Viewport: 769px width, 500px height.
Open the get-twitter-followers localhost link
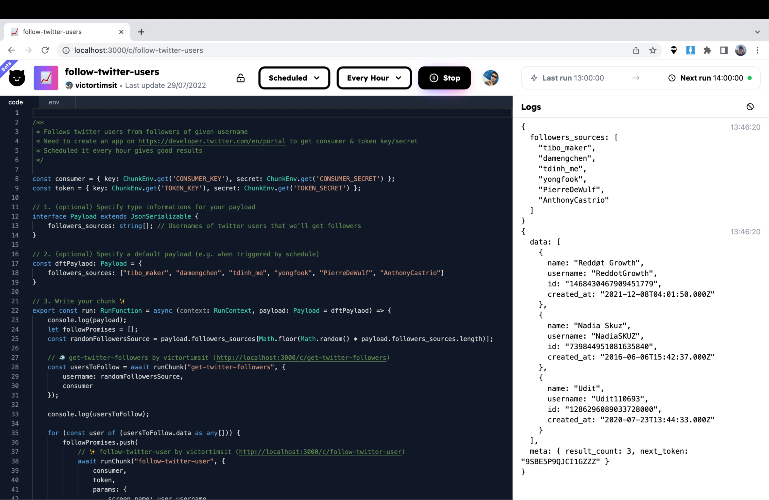(302, 358)
